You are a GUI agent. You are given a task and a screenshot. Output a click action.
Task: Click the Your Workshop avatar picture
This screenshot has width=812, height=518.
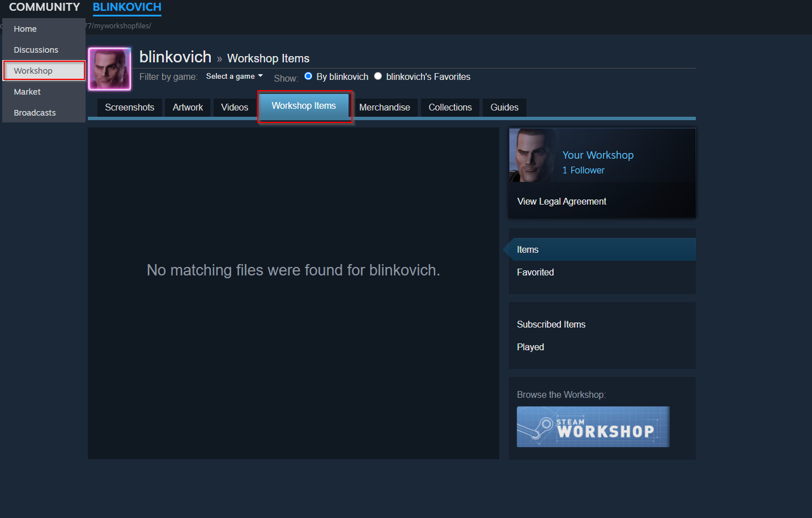tap(533, 155)
